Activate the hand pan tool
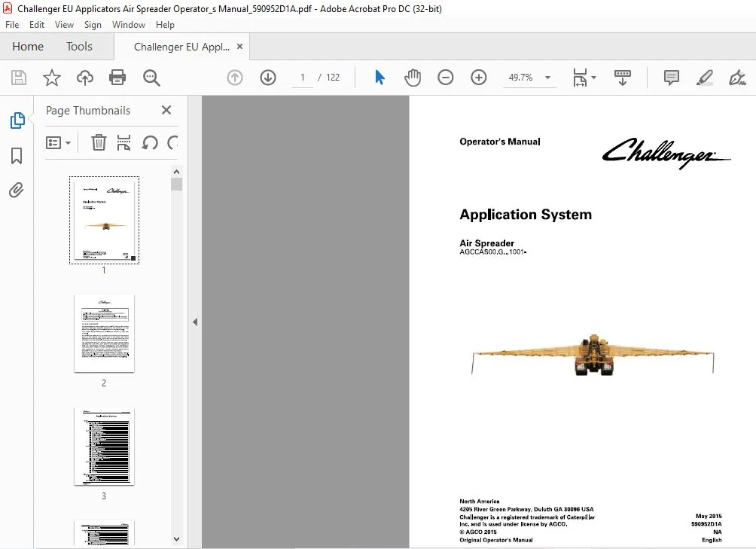This screenshot has height=549, width=756. pos(413,78)
